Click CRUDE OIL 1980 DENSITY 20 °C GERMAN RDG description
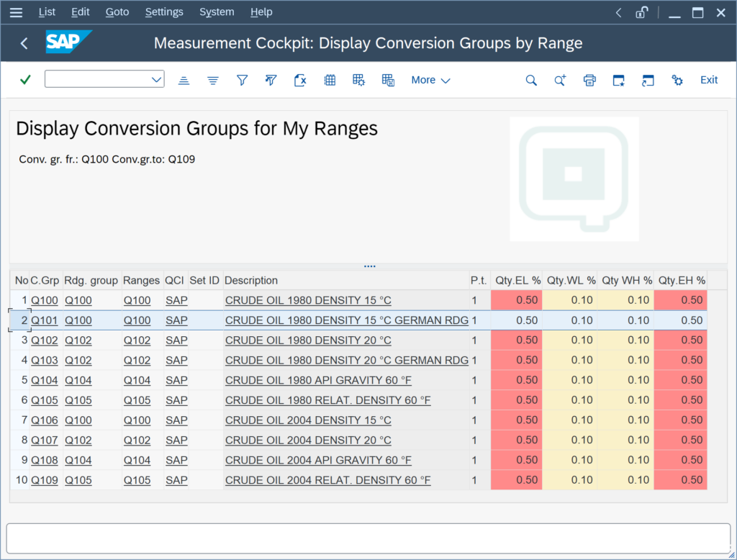Screen dimensions: 737x560 347,361
